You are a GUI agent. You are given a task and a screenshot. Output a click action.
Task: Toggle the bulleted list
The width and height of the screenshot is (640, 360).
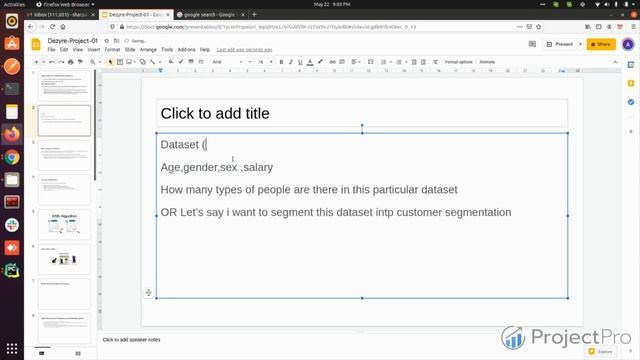399,62
